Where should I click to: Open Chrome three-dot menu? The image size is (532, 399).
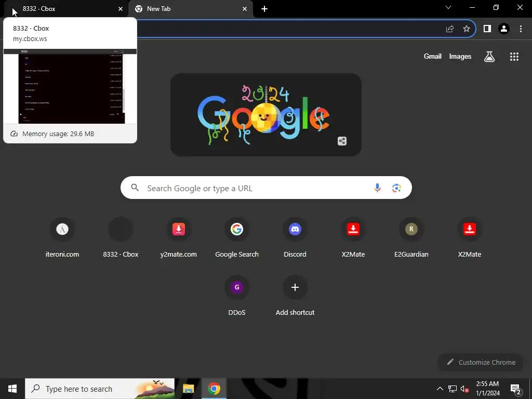[x=521, y=29]
